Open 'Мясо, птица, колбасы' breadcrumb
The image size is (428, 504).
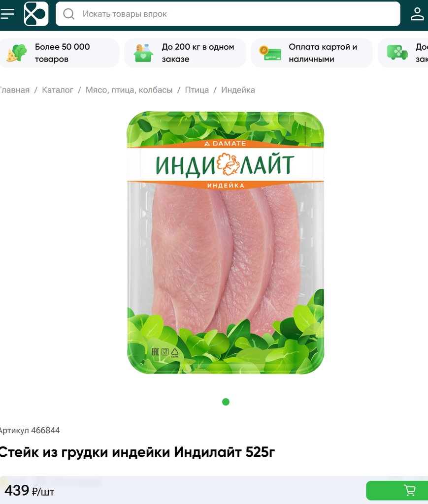(129, 90)
